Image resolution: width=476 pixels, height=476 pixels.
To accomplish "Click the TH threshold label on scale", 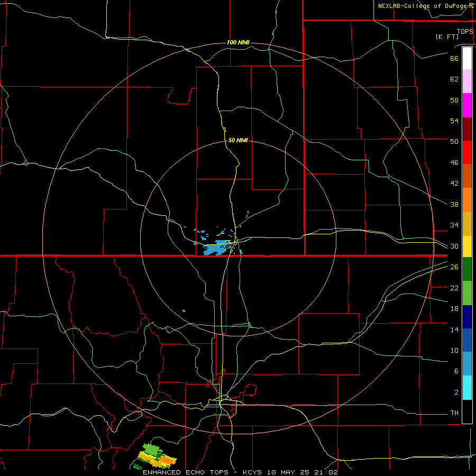I will 454,413.
